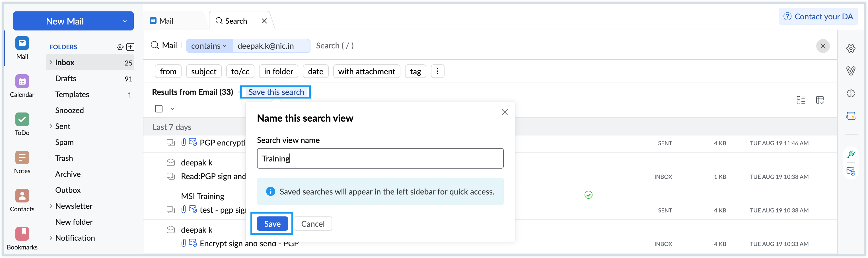Expand the Sent folder tree
Image resolution: width=868 pixels, height=258 pixels.
point(51,126)
